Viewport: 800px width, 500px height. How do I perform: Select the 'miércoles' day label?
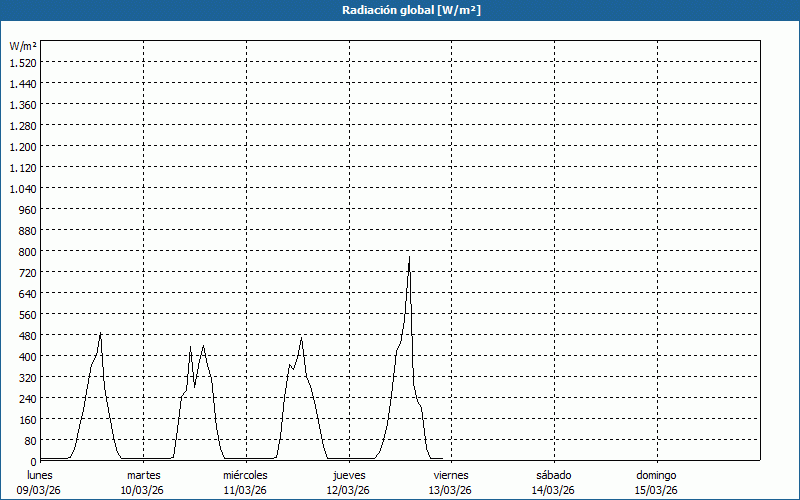point(245,475)
